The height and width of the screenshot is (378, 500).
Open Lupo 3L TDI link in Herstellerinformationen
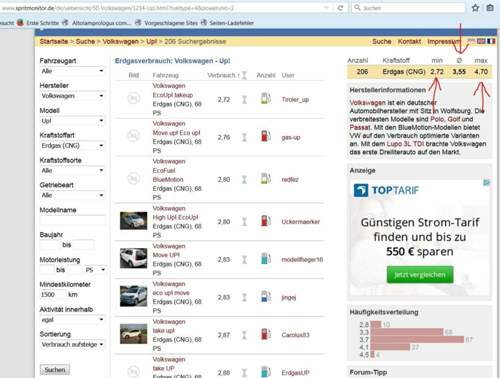coord(405,144)
